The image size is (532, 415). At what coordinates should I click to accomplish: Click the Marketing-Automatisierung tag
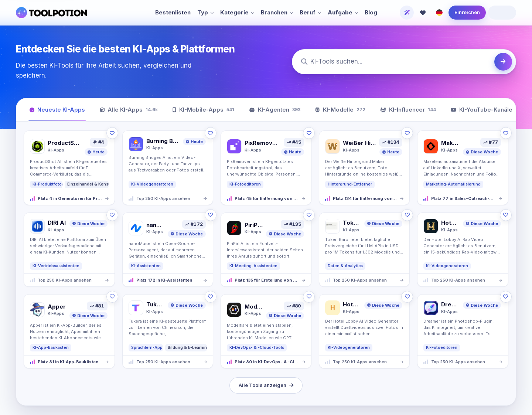pyautogui.click(x=453, y=184)
